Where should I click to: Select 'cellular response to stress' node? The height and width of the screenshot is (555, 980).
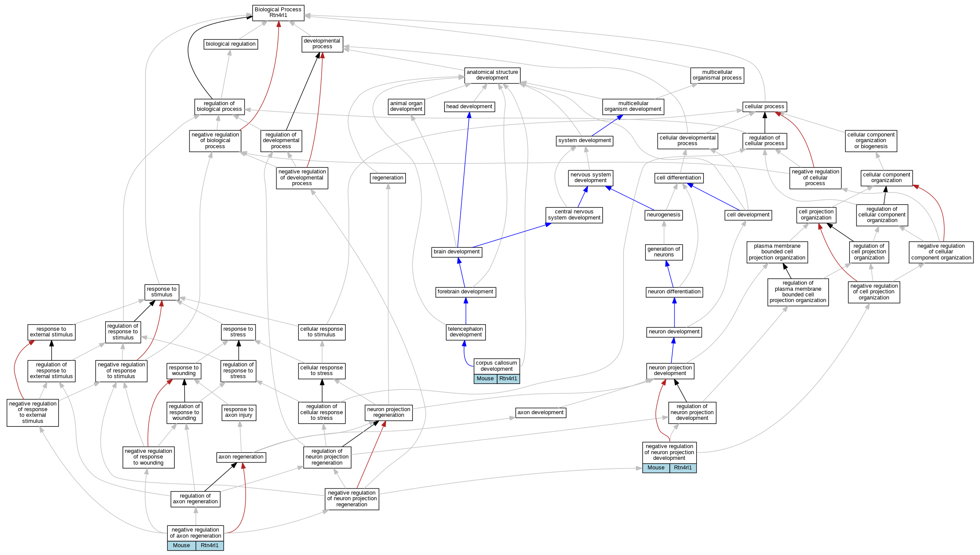[322, 371]
